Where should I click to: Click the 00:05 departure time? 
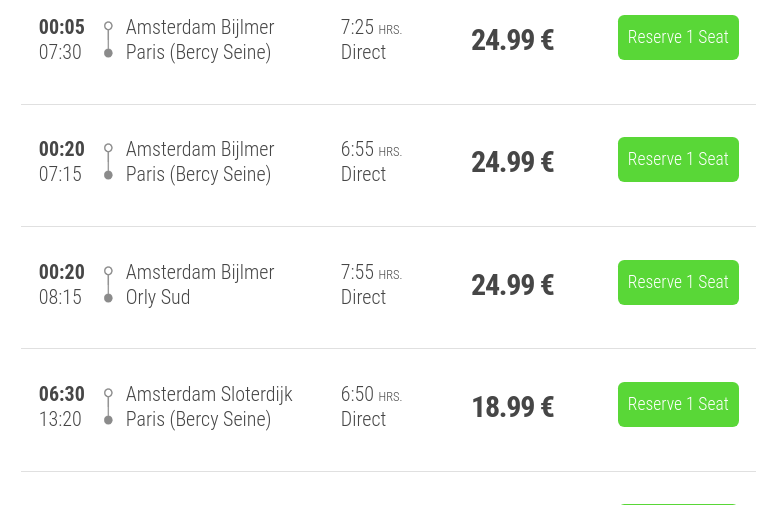[62, 27]
